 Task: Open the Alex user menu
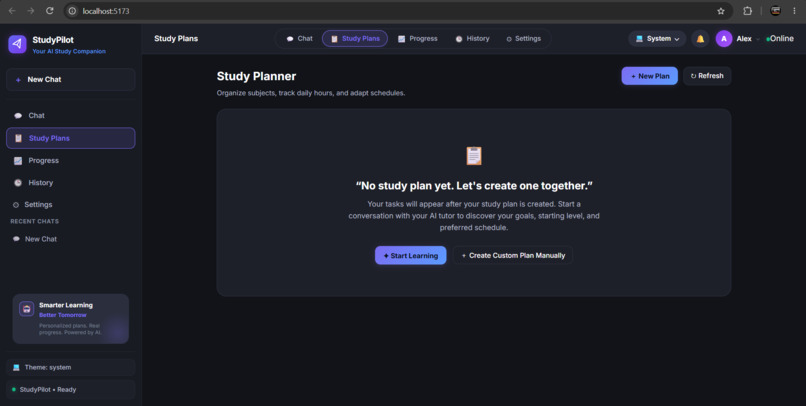[738, 39]
